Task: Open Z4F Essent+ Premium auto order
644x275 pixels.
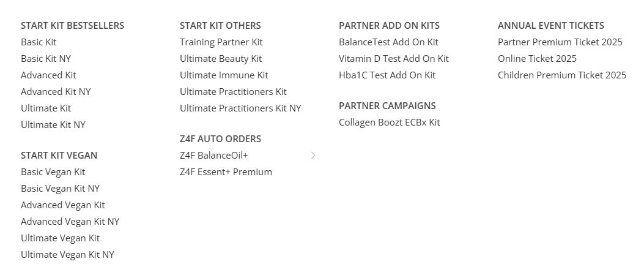Action: (226, 172)
